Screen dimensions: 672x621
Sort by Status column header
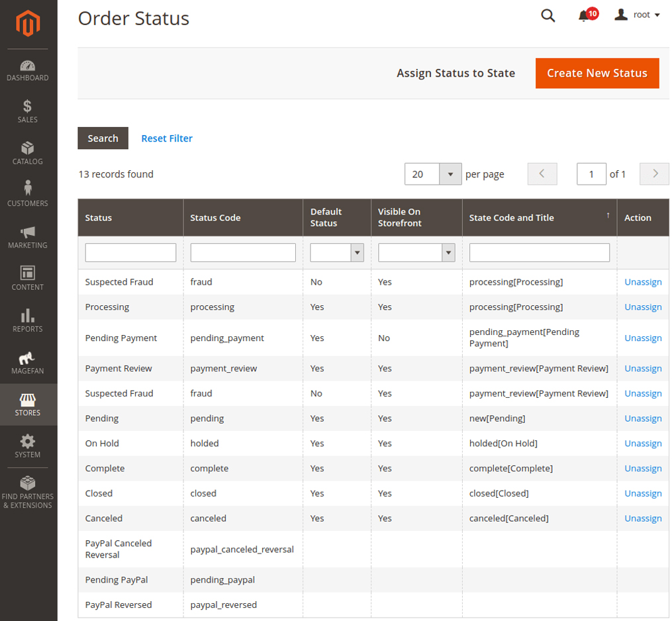coord(130,218)
